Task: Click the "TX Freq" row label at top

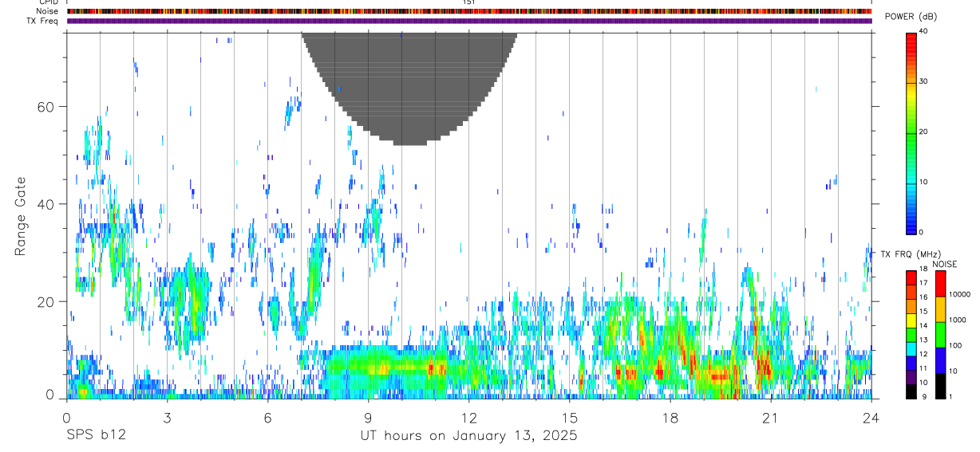Action: tap(42, 21)
